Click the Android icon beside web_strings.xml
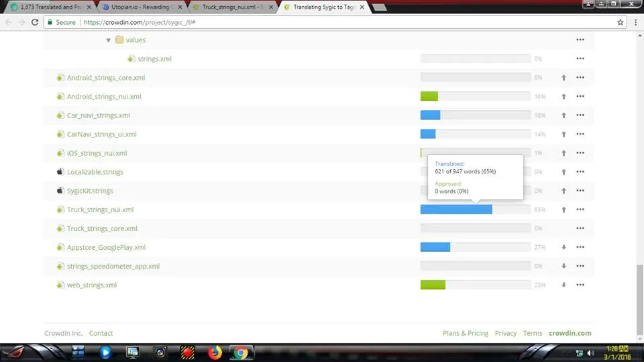644x362 pixels. [60, 285]
